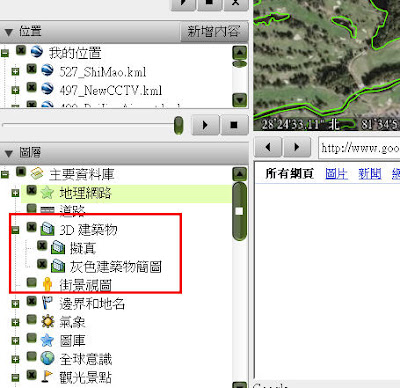This screenshot has width=400, height=388.
Task: Click the 灰色建築物簡圖 building icon
Action: 58,266
